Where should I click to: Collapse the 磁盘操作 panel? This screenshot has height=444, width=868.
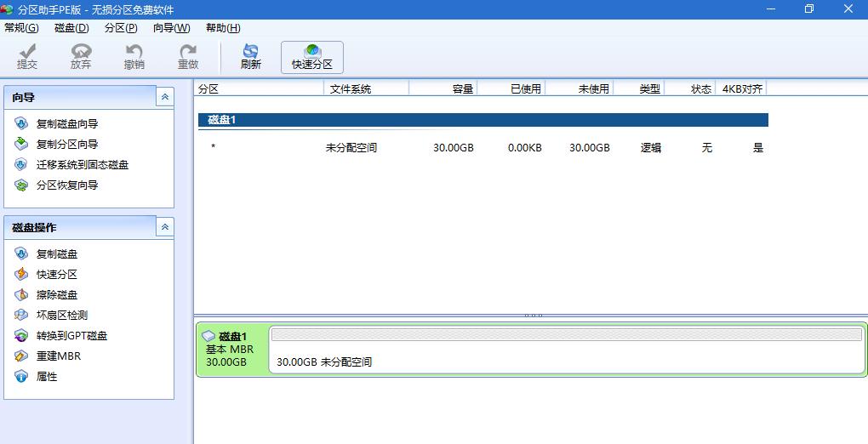point(165,227)
